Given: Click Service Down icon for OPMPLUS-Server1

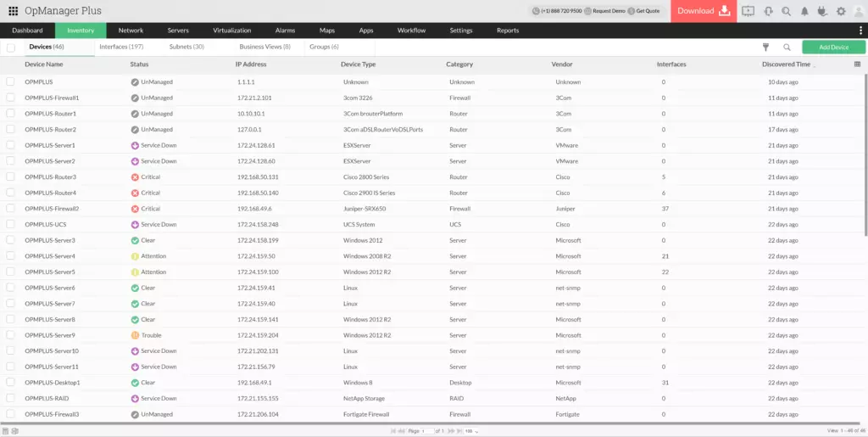Looking at the screenshot, I should pyautogui.click(x=135, y=146).
